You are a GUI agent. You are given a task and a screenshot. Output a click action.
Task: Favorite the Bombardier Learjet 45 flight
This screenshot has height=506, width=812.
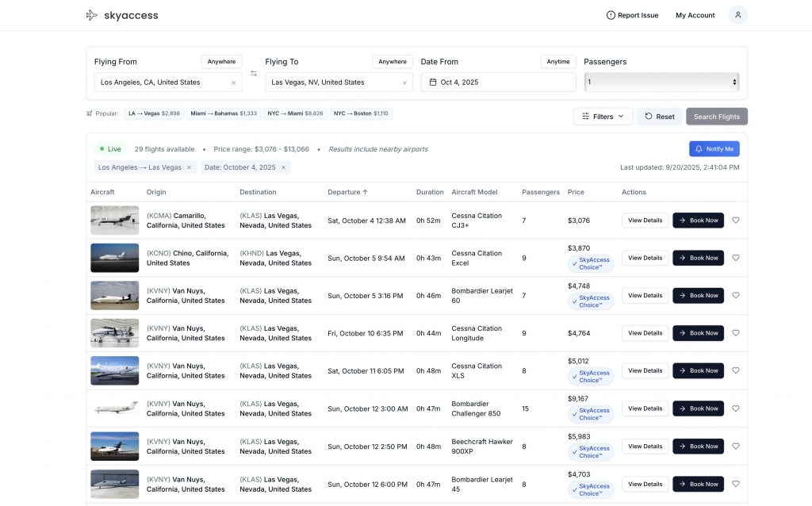[736, 484]
